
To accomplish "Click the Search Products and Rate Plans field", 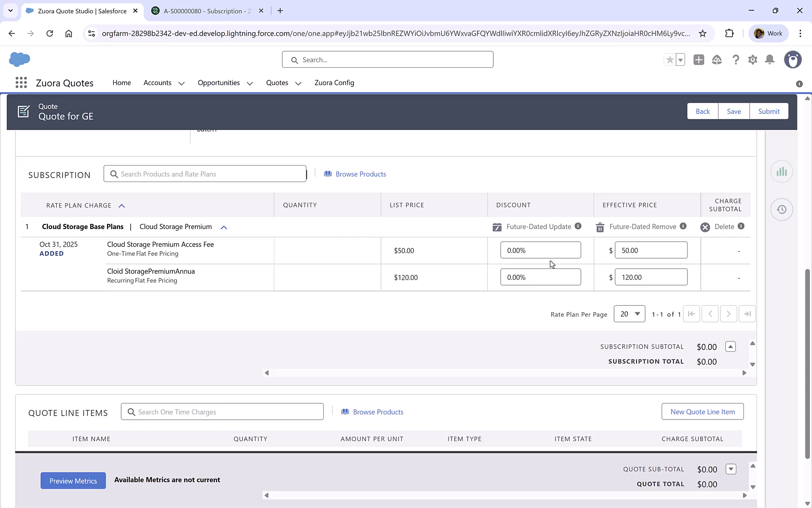I will (205, 174).
